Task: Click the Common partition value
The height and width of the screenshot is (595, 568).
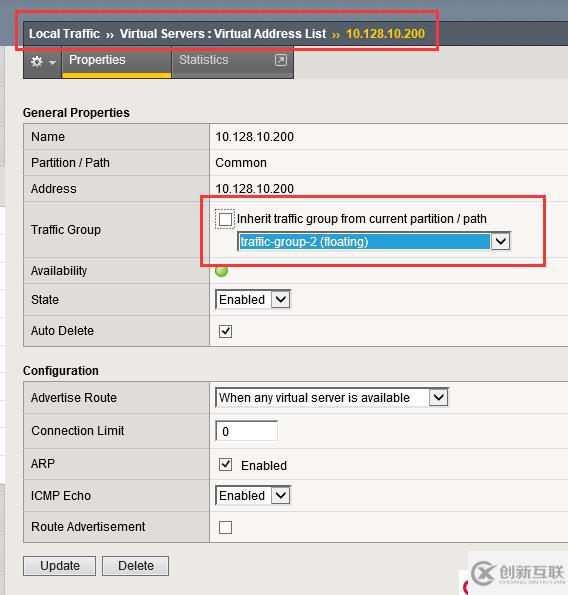Action: click(x=241, y=163)
